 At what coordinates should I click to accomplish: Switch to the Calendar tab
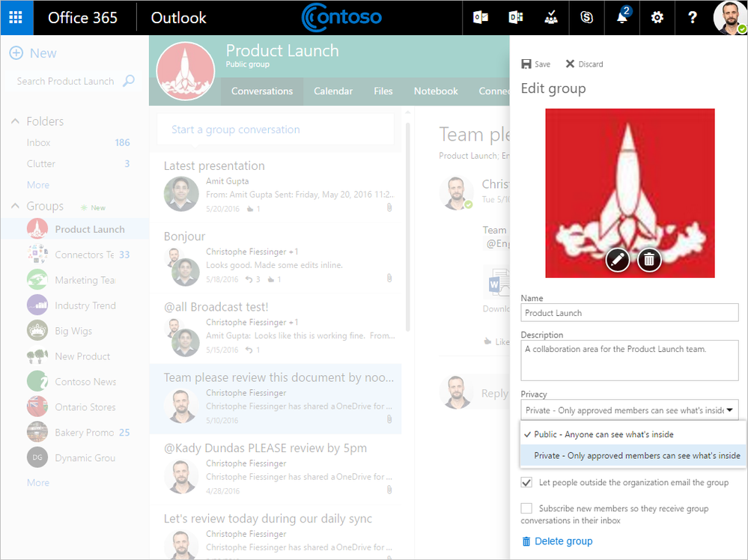point(333,91)
